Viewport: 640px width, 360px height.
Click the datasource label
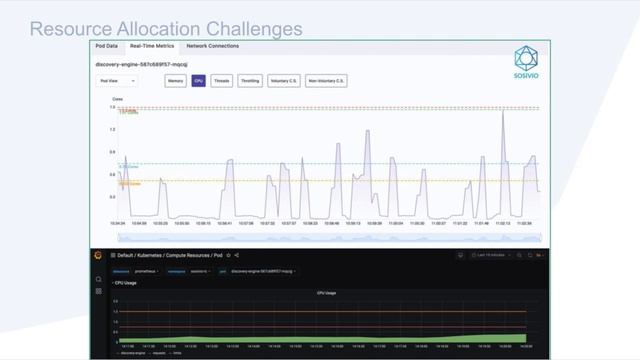coord(121,271)
